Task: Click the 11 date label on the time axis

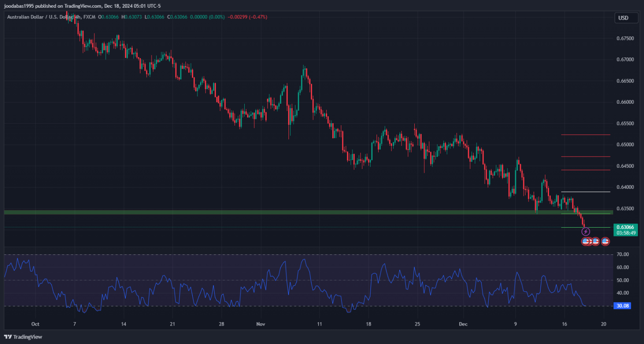Action: pos(319,324)
